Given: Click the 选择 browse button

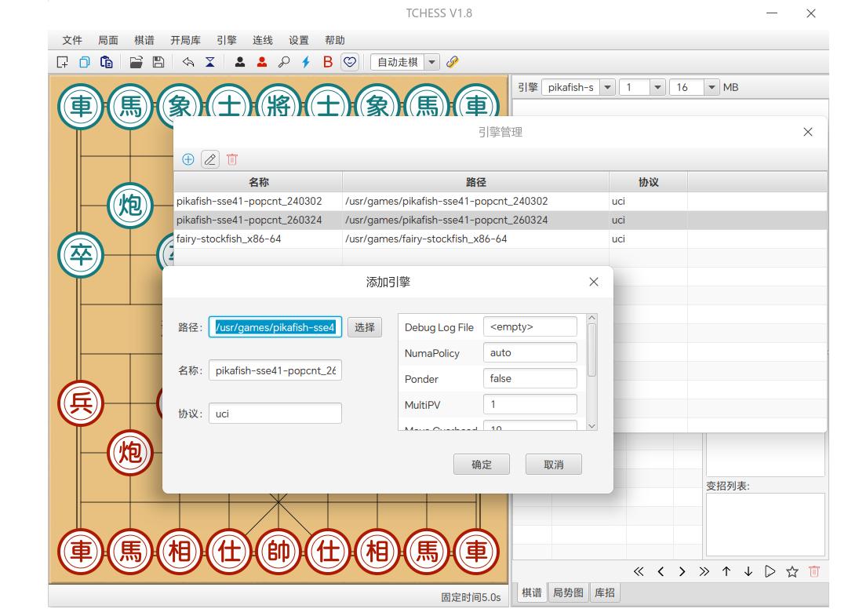Looking at the screenshot, I should click(x=364, y=327).
